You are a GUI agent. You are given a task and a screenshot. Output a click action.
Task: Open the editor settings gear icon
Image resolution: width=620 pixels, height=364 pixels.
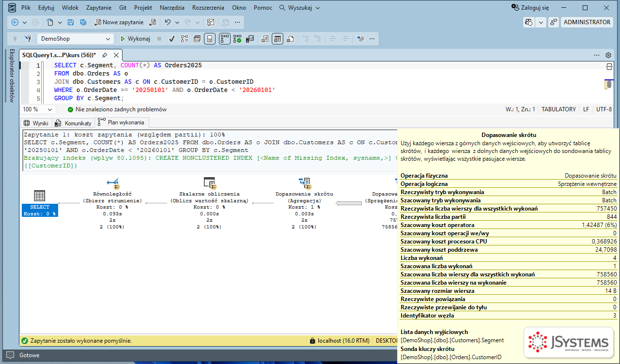point(609,55)
